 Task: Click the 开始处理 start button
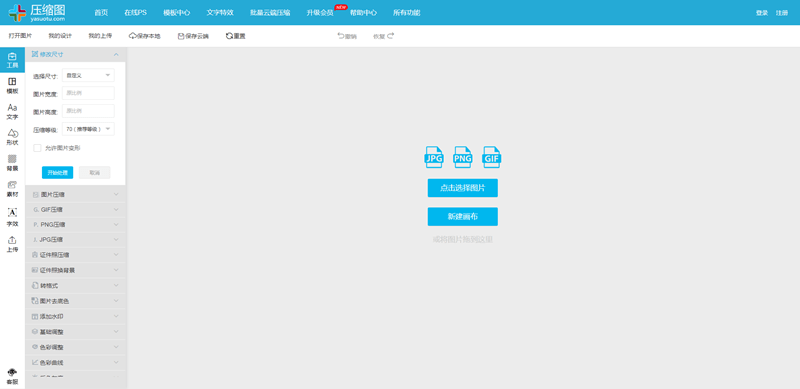[57, 173]
